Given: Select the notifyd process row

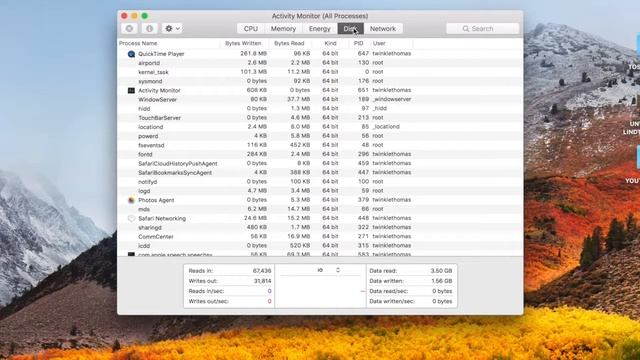Looking at the screenshot, I should [x=320, y=182].
